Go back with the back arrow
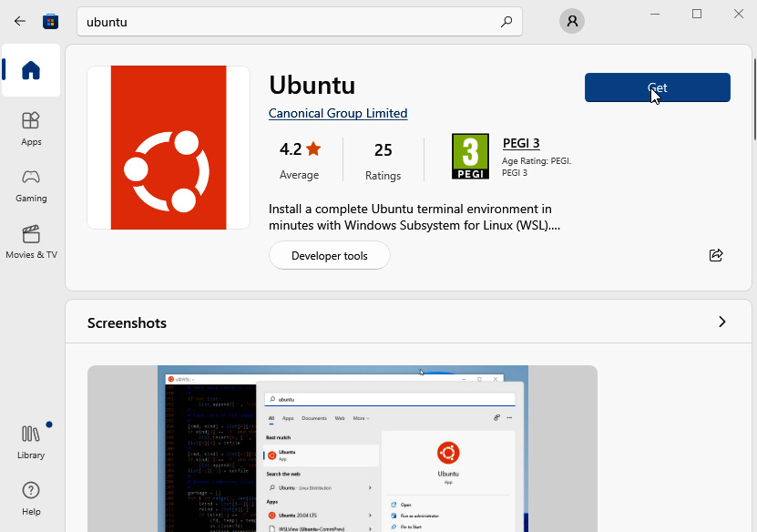757x532 pixels. [x=20, y=21]
